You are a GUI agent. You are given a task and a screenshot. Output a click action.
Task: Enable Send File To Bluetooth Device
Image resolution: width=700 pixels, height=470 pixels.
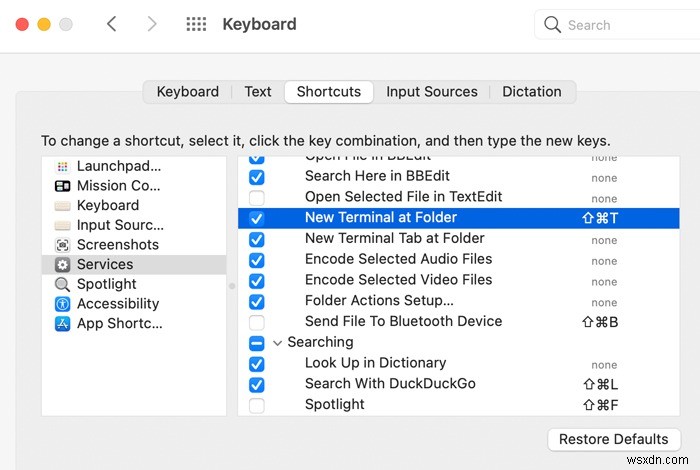[x=257, y=322]
